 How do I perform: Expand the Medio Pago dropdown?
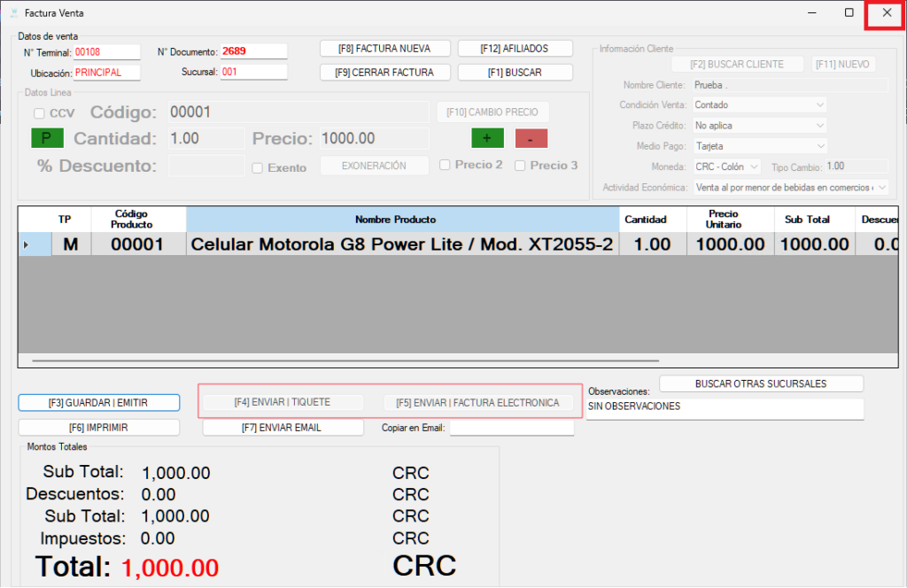click(x=758, y=145)
